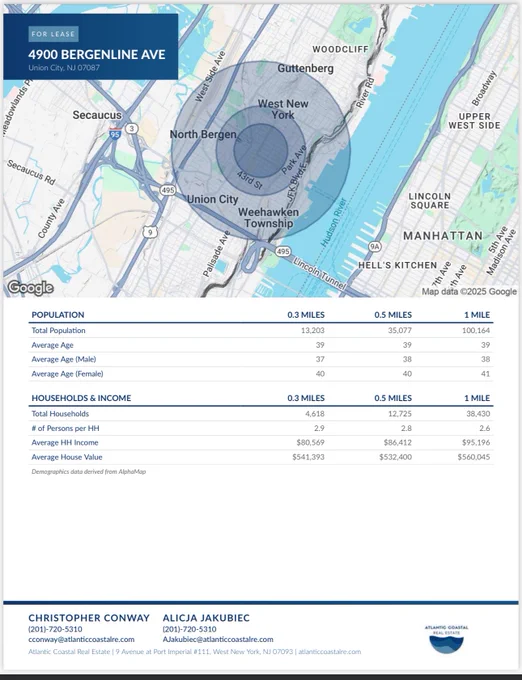Click the WOODCLIFF map label
The width and height of the screenshot is (522, 680).
(340, 49)
